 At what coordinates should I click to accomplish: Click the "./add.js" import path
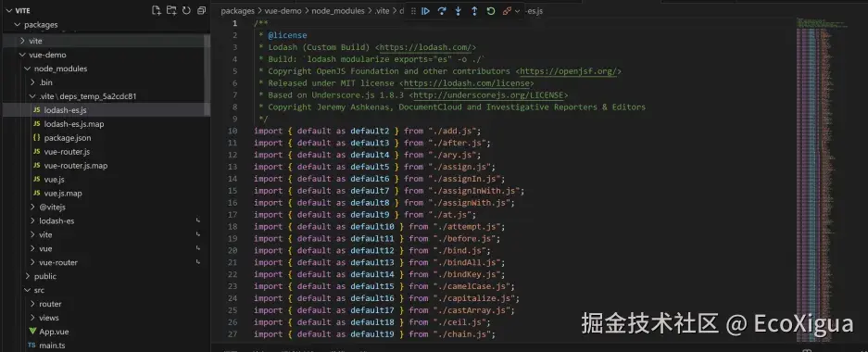tap(452, 132)
